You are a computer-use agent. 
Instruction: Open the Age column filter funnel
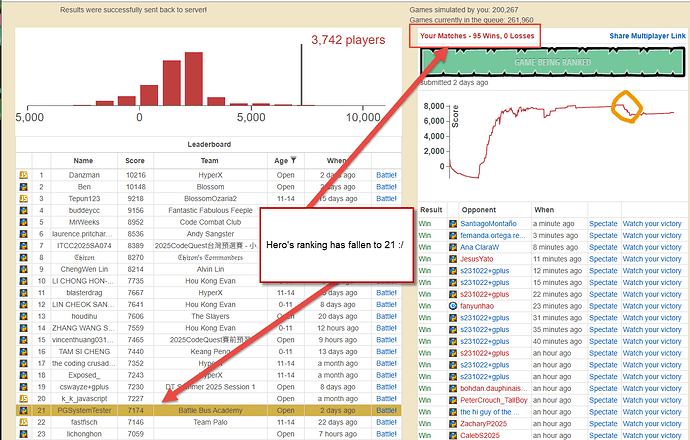coord(294,160)
